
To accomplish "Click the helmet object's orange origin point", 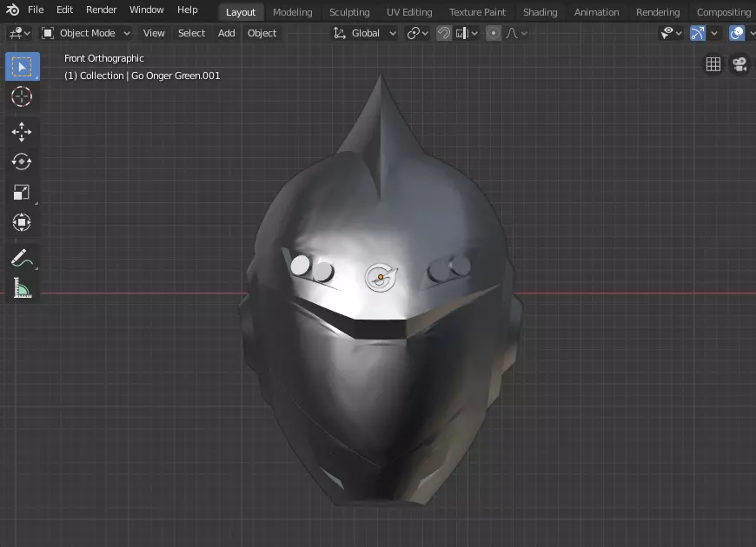I will tap(381, 277).
